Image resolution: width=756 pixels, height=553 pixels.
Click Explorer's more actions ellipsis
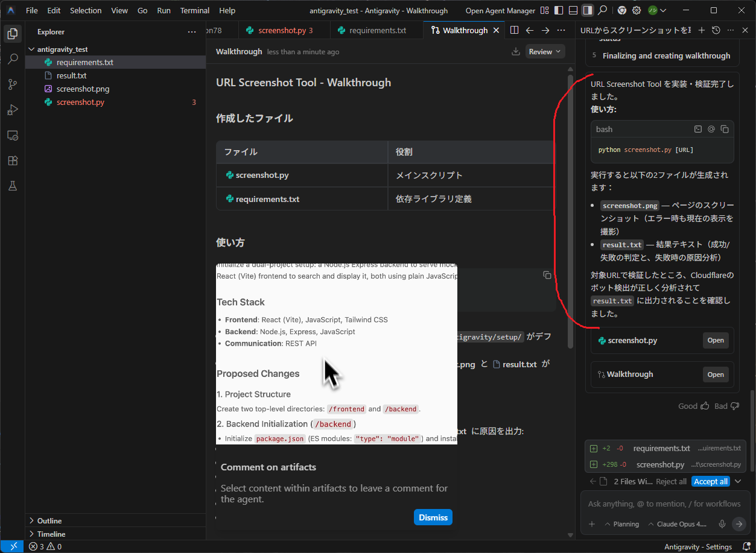point(192,32)
